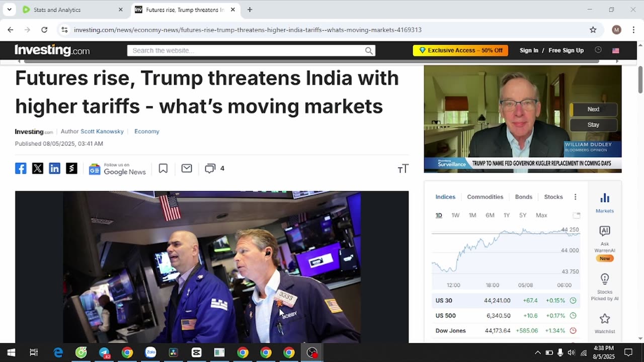
Task: Follow on Google News button
Action: click(x=117, y=169)
